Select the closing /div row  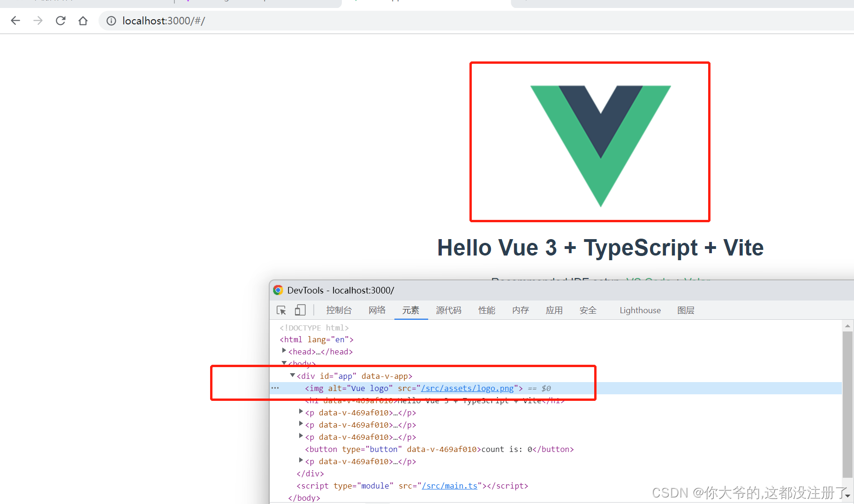(310, 474)
